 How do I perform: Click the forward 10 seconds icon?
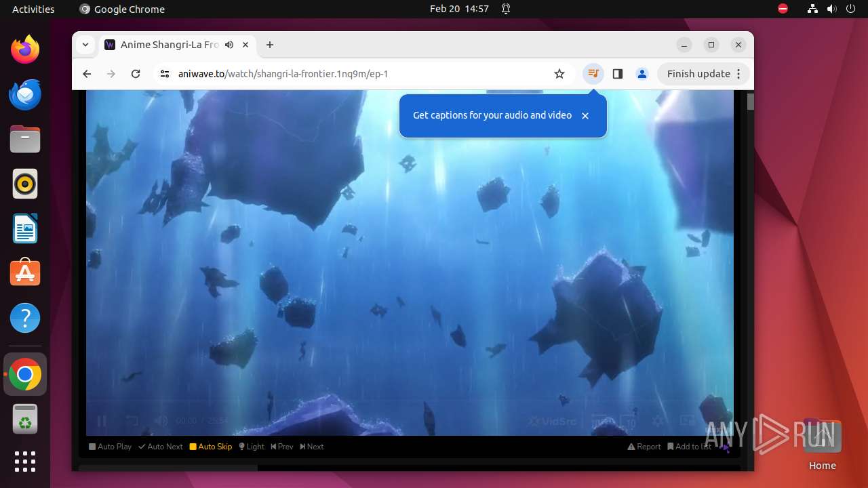click(x=629, y=421)
